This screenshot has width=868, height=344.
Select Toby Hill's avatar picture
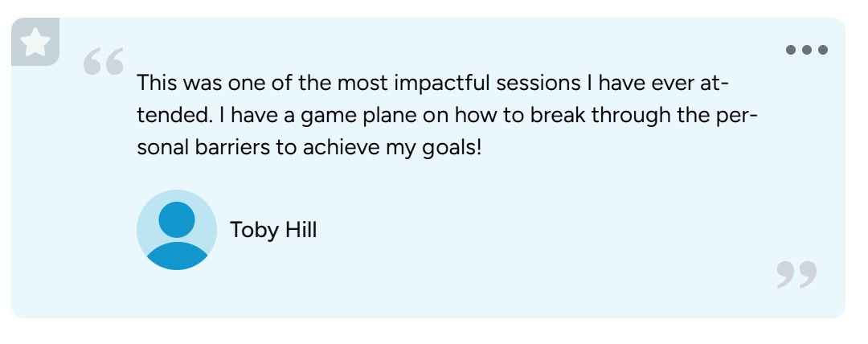coord(177,230)
